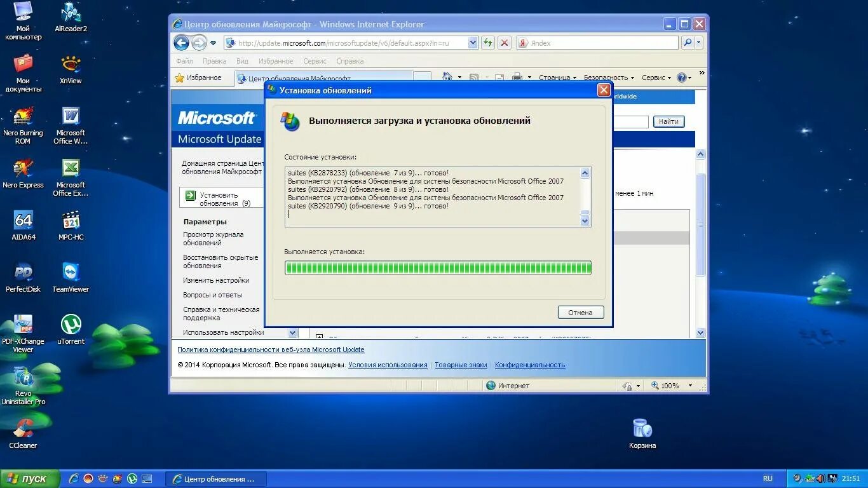Click the IE Forward navigation arrow
The image size is (868, 488).
199,43
